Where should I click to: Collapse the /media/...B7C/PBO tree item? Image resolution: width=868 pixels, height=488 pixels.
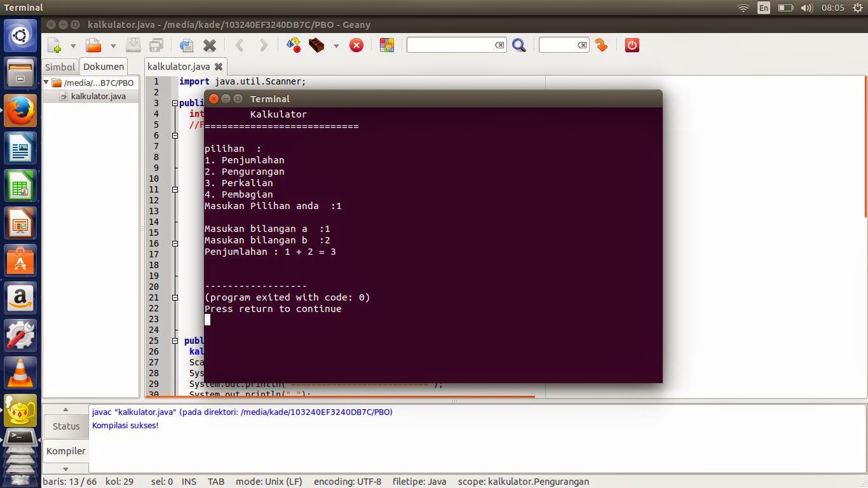tap(46, 83)
